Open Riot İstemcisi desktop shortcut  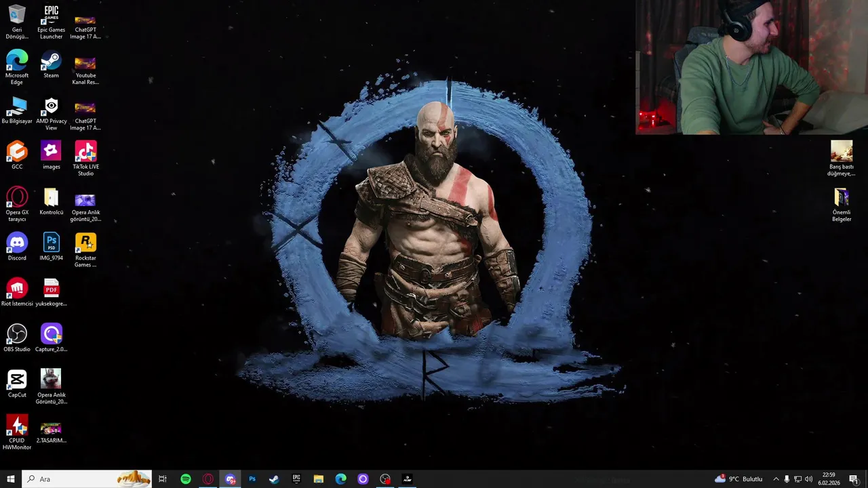tap(17, 293)
